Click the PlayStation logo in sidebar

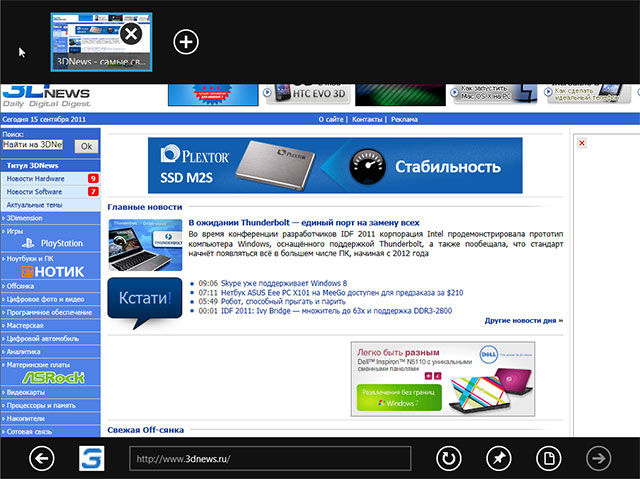click(52, 243)
